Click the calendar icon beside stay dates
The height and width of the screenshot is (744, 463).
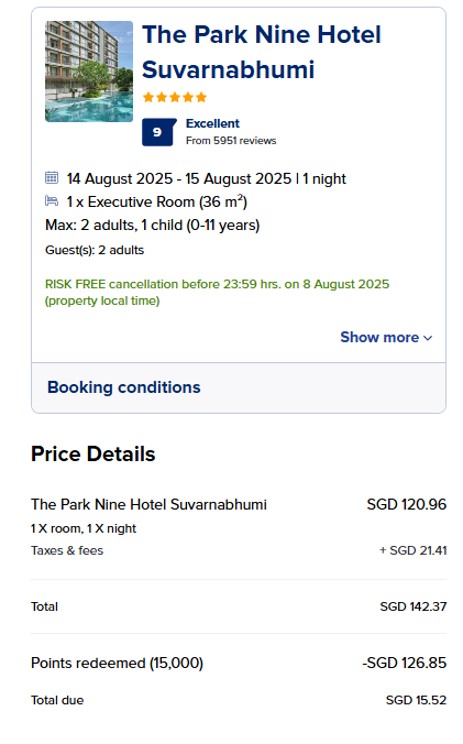coord(51,178)
